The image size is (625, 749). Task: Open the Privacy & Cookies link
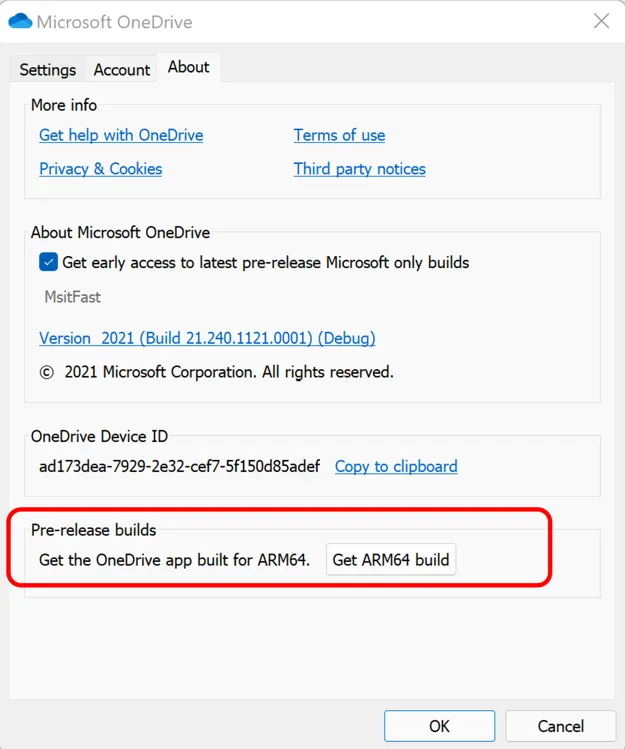pos(100,169)
